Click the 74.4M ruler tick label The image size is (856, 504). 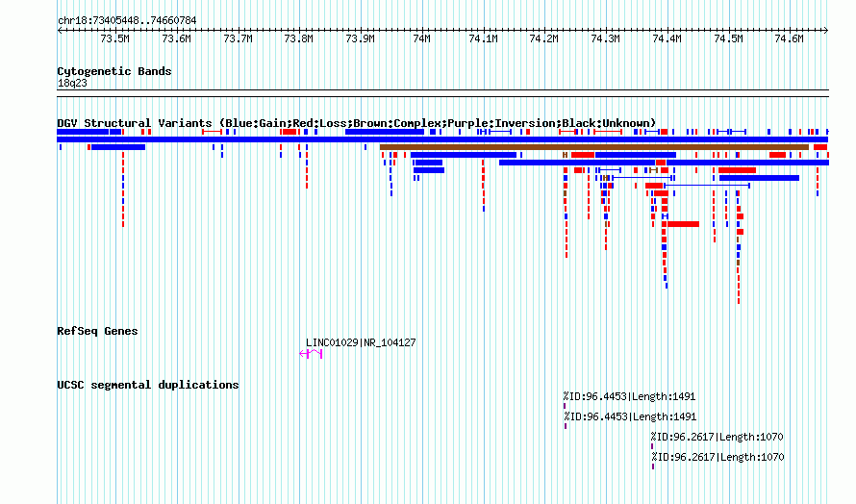point(667,38)
